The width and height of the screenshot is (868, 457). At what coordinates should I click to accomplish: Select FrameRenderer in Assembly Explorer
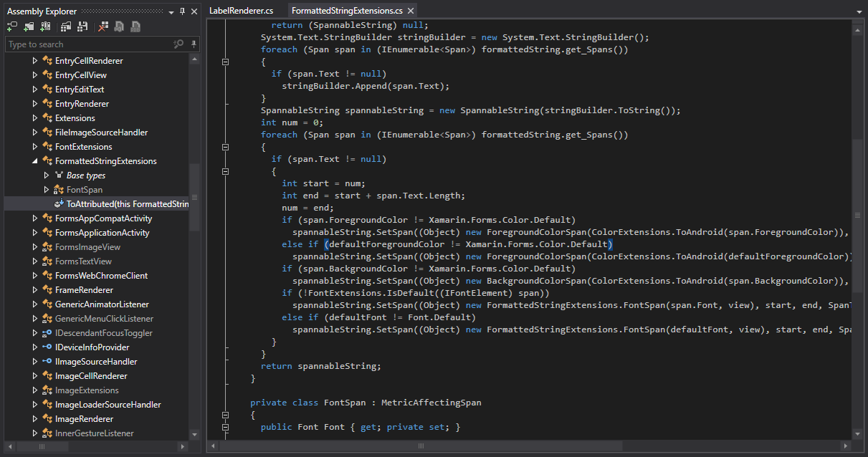[x=84, y=290]
